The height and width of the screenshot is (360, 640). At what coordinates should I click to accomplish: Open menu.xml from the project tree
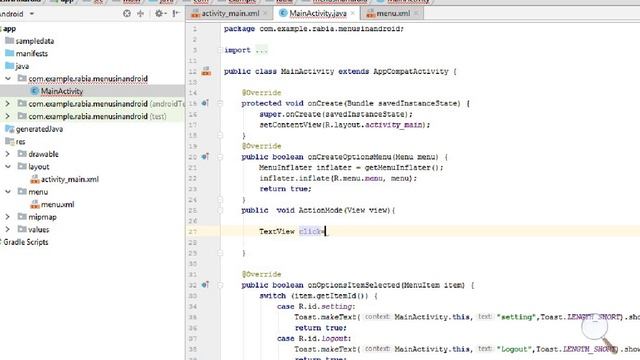tap(58, 204)
